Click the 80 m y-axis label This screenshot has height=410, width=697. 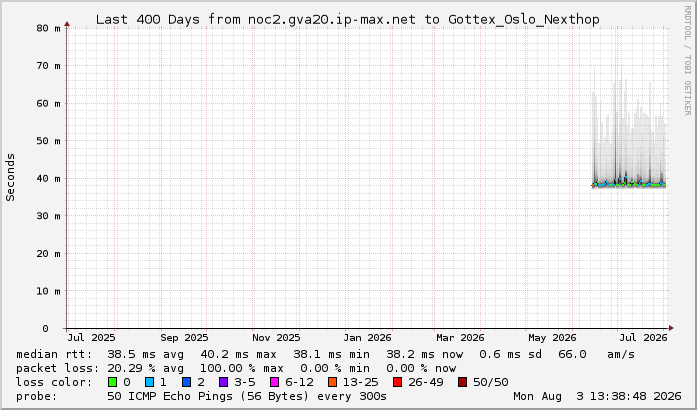pyautogui.click(x=48, y=28)
